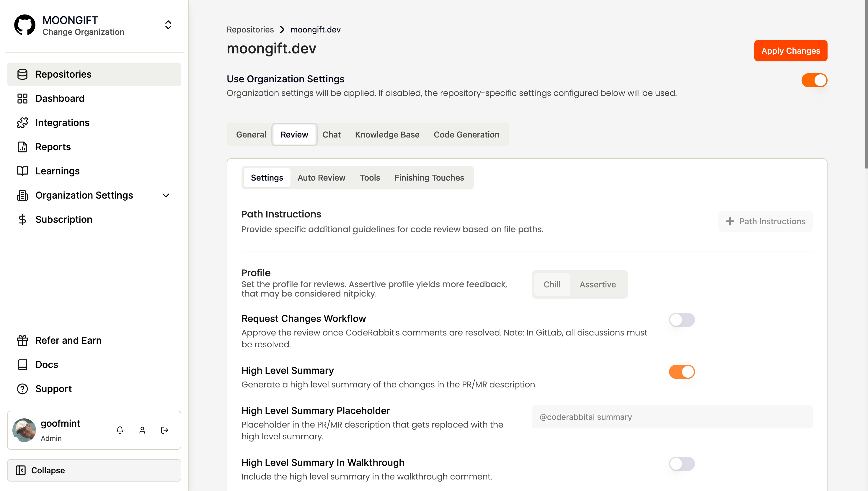Click the logout arrow icon
Viewport: 868px width, 491px height.
tap(165, 430)
